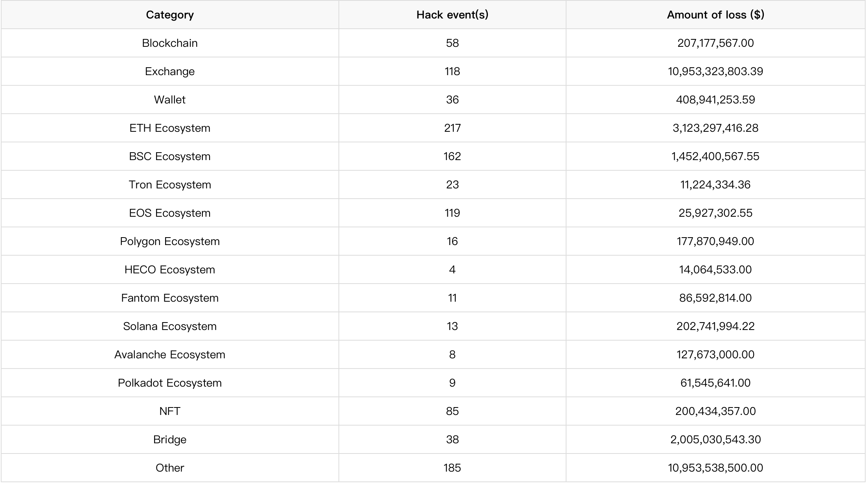Click Fantom Ecosystem loss 86,592,814.00

[x=715, y=298]
